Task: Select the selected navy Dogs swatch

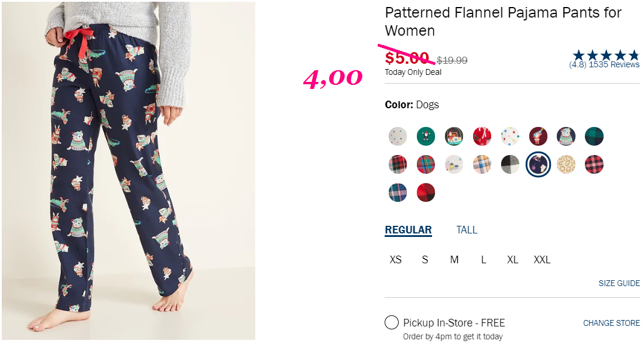Action: tap(538, 164)
